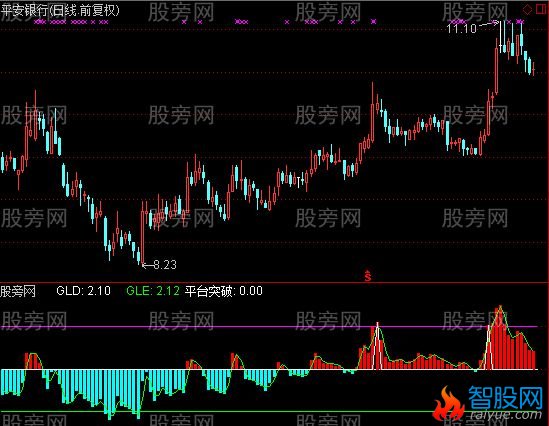The height and width of the screenshot is (426, 549).
Task: Select the white zero baseline in indicator panel
Action: [270, 369]
